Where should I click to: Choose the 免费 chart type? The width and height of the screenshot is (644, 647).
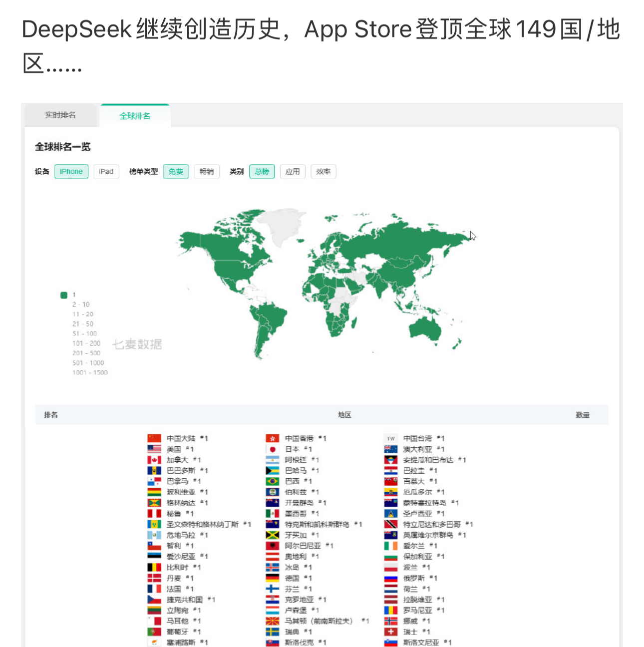(176, 171)
